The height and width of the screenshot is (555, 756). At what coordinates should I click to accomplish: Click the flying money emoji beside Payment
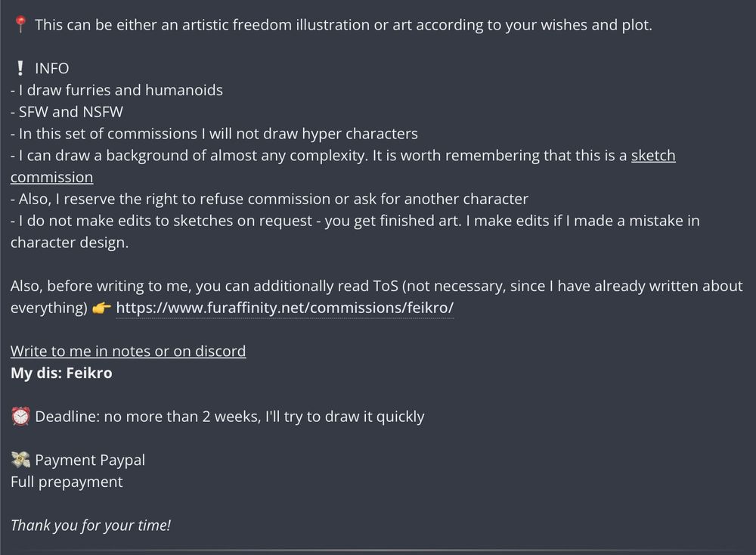[x=20, y=460]
